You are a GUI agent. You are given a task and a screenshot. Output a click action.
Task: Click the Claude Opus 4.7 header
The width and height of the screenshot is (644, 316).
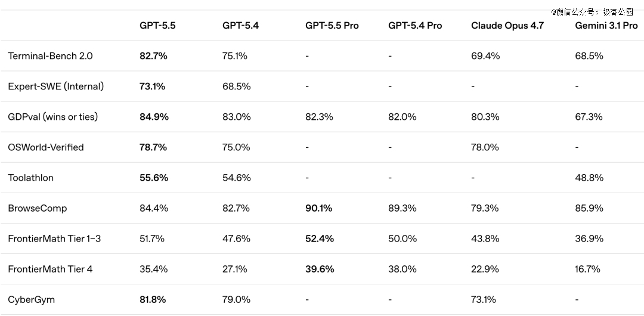point(507,26)
